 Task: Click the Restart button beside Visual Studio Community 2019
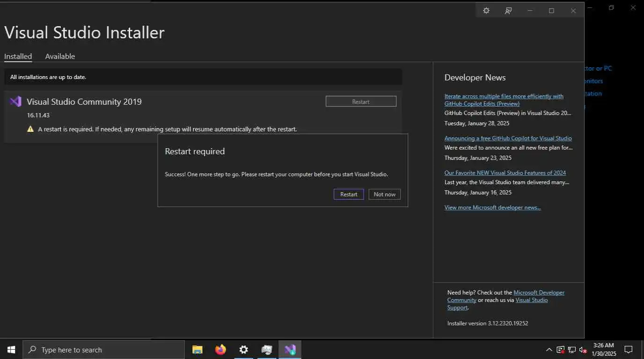361,101
